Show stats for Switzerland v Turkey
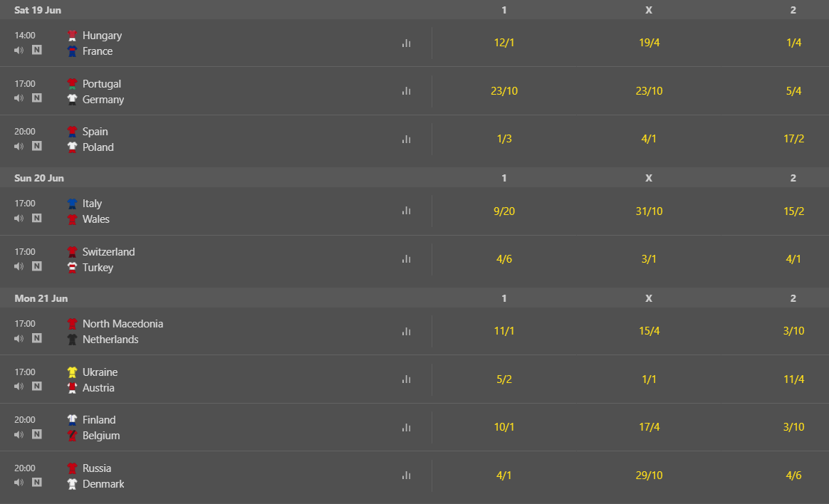This screenshot has height=504, width=829. point(406,259)
